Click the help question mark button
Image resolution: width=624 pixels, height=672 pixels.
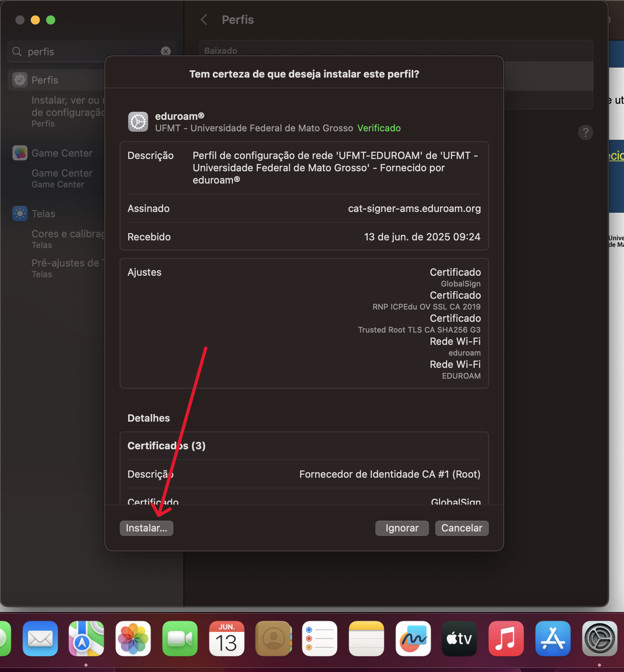coord(585,132)
